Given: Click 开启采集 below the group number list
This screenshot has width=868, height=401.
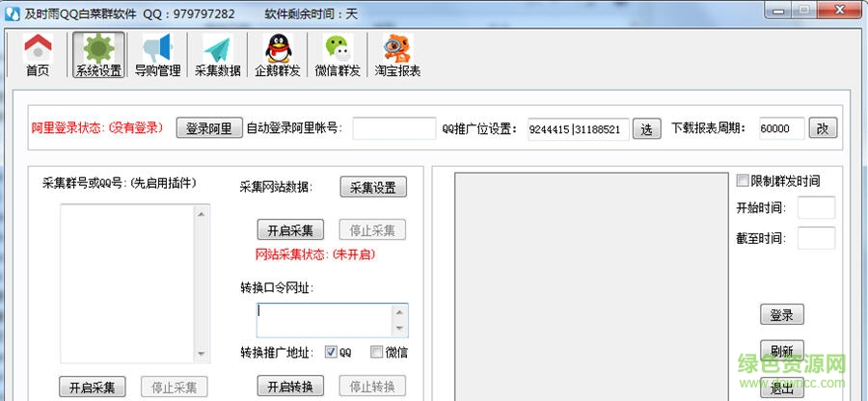Looking at the screenshot, I should click(x=93, y=388).
